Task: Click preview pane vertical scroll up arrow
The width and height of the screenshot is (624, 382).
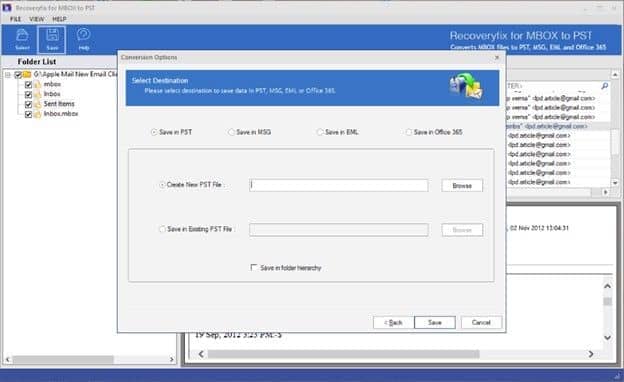Action: [607, 286]
